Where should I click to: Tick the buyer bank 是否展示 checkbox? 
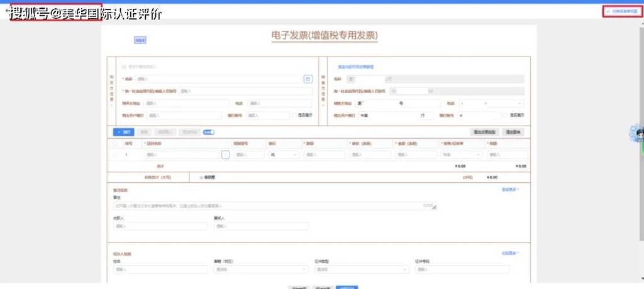pyautogui.click(x=294, y=116)
